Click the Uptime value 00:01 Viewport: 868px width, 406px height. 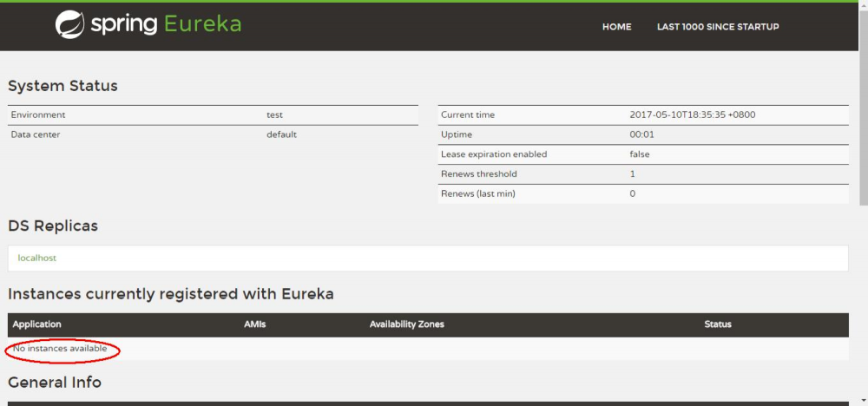point(641,134)
